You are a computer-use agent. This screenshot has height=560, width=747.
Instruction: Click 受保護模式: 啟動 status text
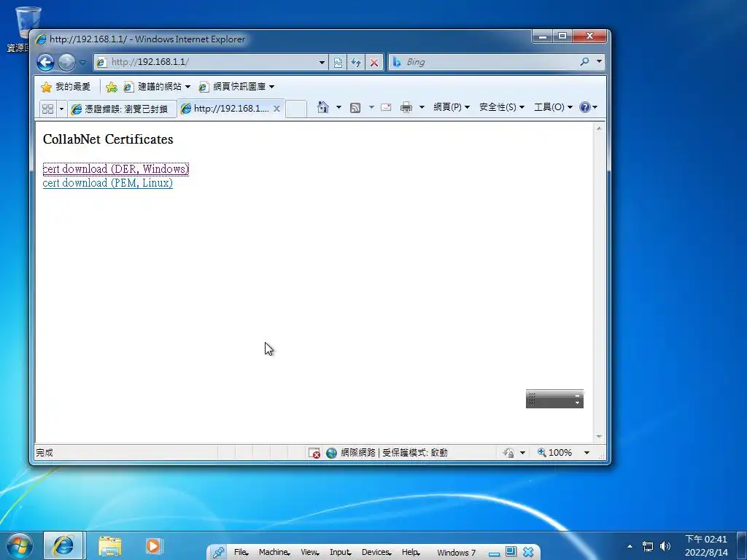[x=415, y=453]
